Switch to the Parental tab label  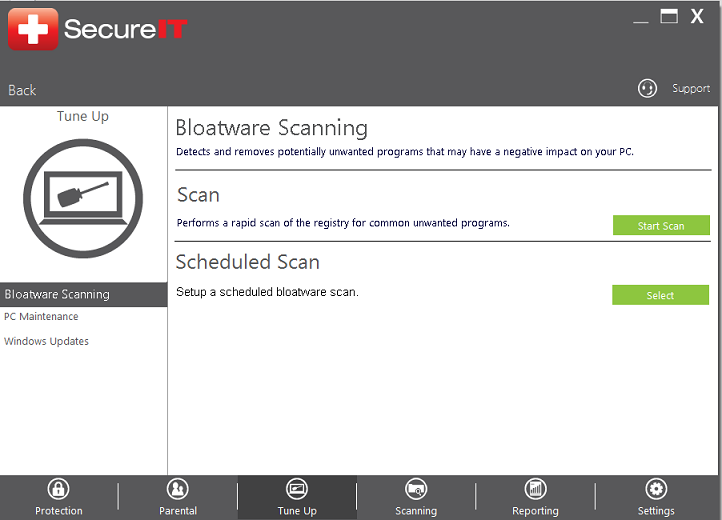pyautogui.click(x=178, y=511)
